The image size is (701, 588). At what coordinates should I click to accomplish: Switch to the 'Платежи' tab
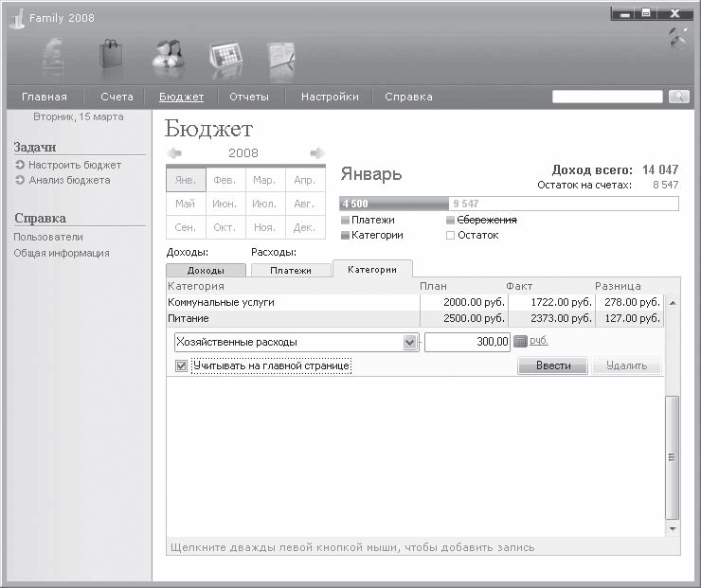(x=290, y=271)
